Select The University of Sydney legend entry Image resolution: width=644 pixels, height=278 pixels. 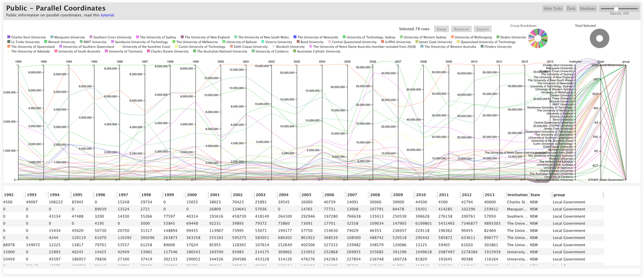click(156, 37)
